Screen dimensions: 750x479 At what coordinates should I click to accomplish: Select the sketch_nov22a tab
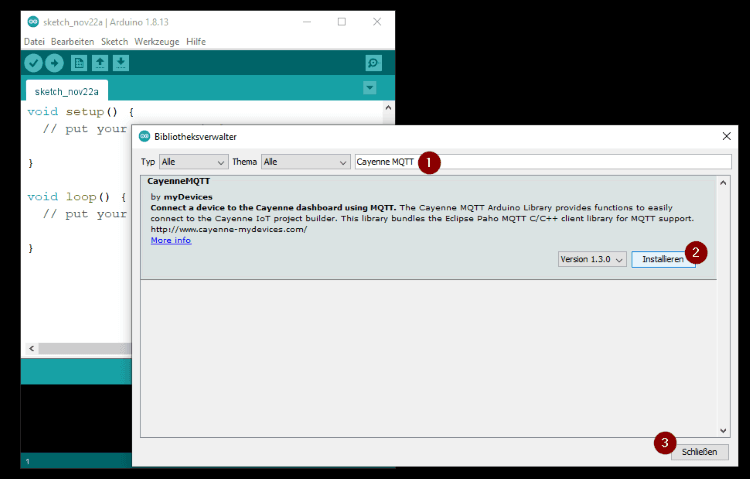[63, 90]
